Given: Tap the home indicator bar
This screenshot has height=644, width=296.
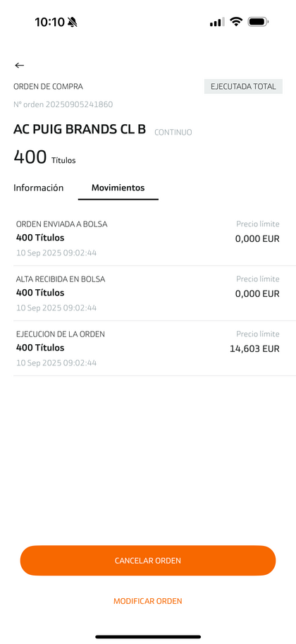Looking at the screenshot, I should pos(148,637).
